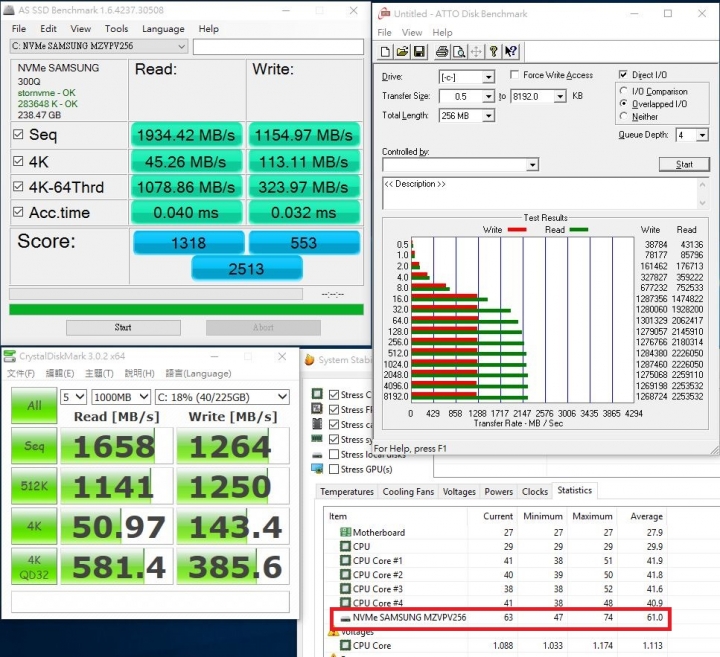Expand the Total Length dropdown showing 256 MB
This screenshot has width=720, height=657.
point(488,116)
